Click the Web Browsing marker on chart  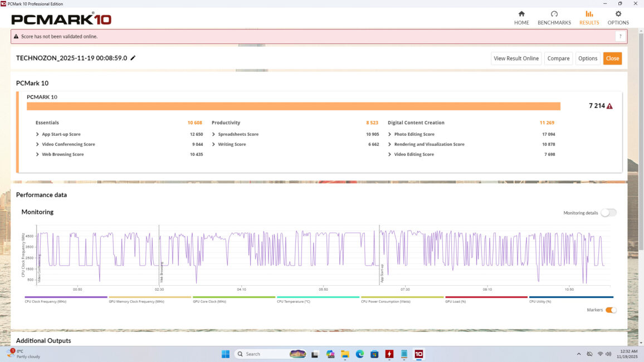pyautogui.click(x=162, y=272)
